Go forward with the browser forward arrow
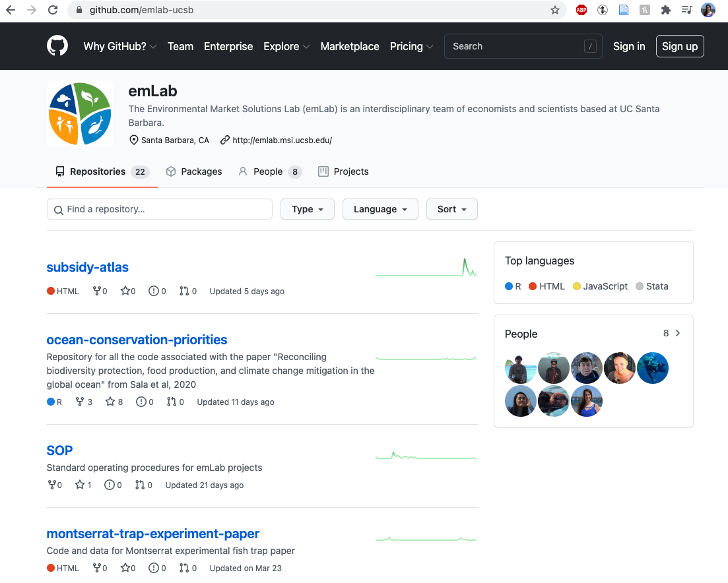This screenshot has width=728, height=583. [x=32, y=10]
